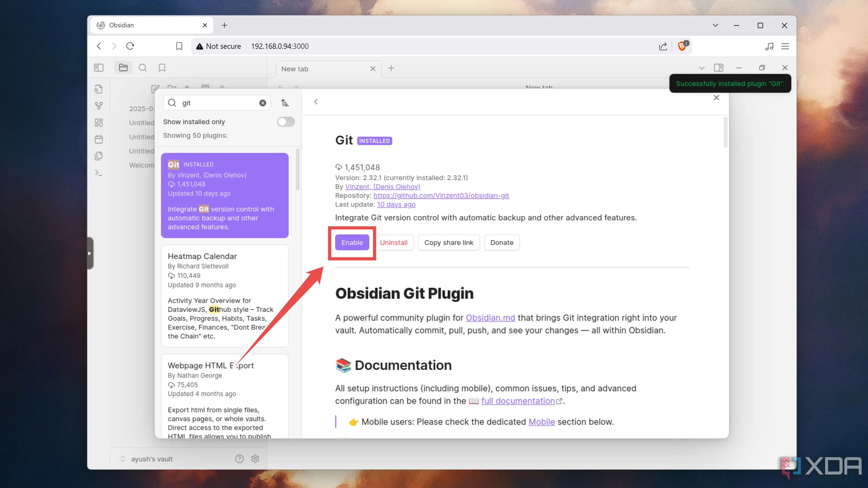Viewport: 868px width, 488px height.
Task: Select the Git plugin card
Action: pos(225,195)
